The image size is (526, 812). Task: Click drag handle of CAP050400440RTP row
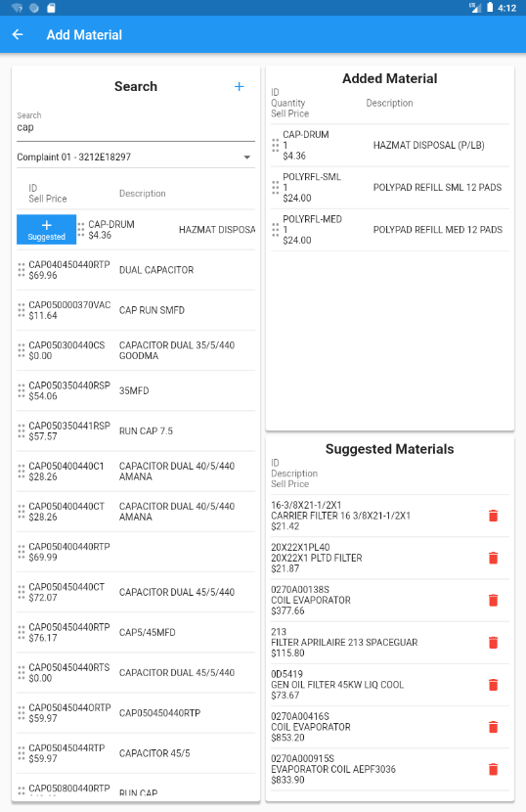22,552
